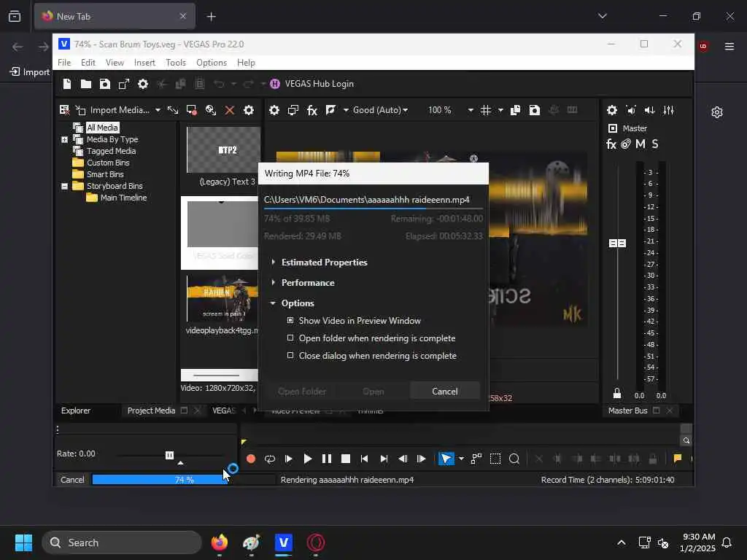Switch to the Project Media tab
Image resolution: width=747 pixels, height=560 pixels.
152,411
